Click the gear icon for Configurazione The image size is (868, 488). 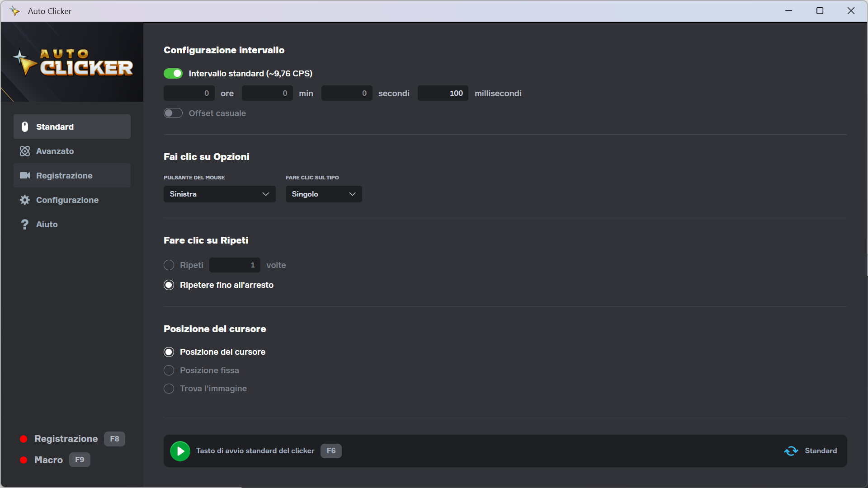point(25,200)
